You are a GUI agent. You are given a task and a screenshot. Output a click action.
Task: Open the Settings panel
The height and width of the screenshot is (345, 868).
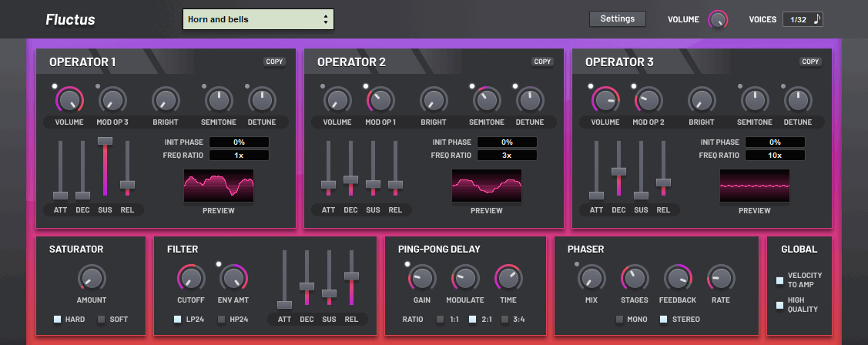(x=617, y=19)
